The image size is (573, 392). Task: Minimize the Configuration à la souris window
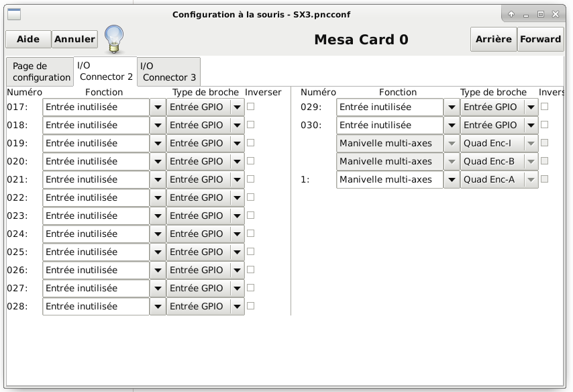point(526,15)
